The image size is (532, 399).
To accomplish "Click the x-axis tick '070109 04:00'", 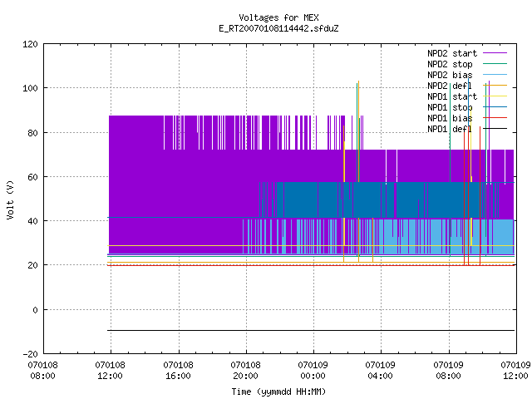I will [380, 371].
